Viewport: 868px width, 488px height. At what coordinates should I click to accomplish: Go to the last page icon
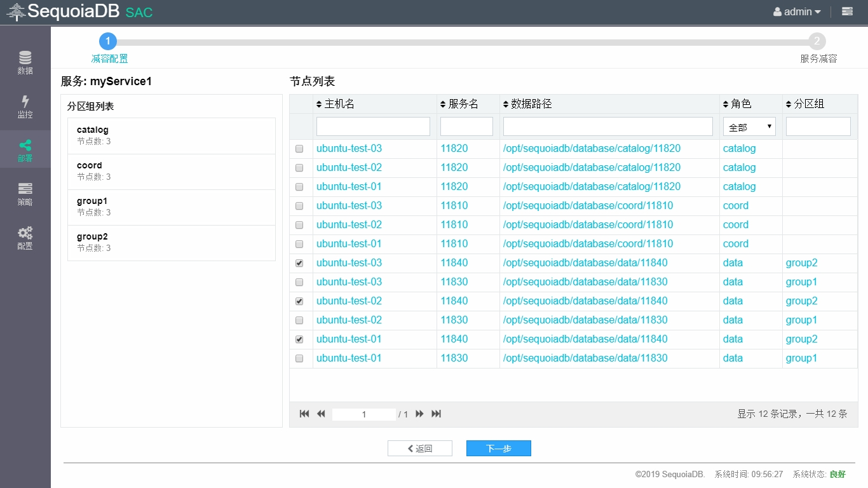[436, 414]
